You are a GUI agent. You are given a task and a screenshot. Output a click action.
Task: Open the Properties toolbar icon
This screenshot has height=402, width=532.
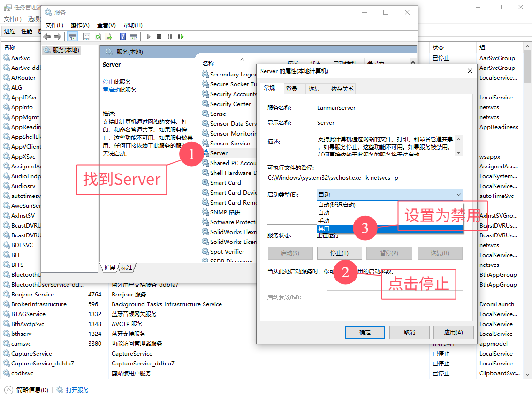coord(86,37)
